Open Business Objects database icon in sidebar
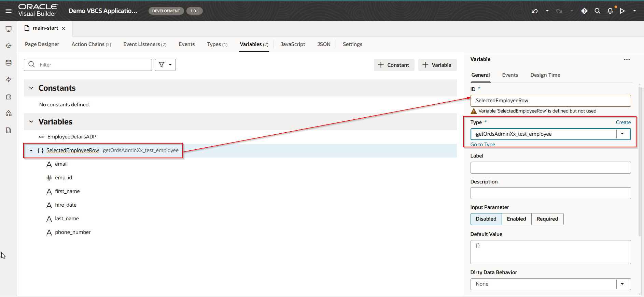 9,63
